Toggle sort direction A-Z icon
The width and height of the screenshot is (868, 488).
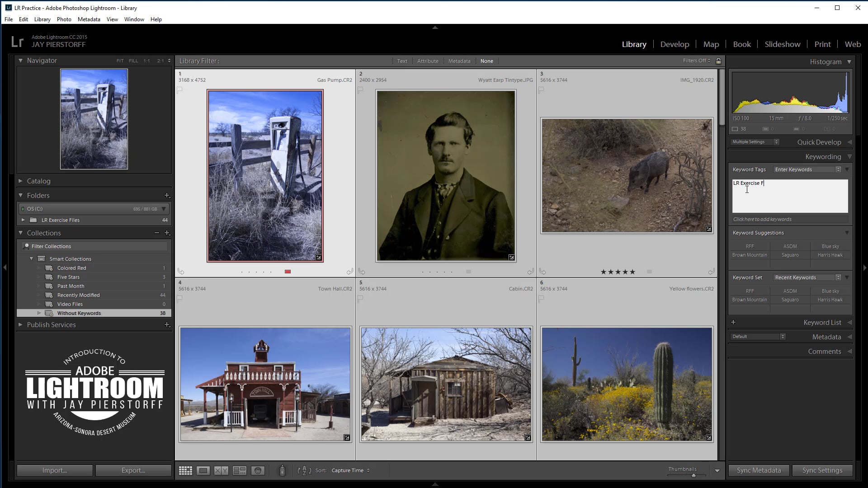click(304, 470)
